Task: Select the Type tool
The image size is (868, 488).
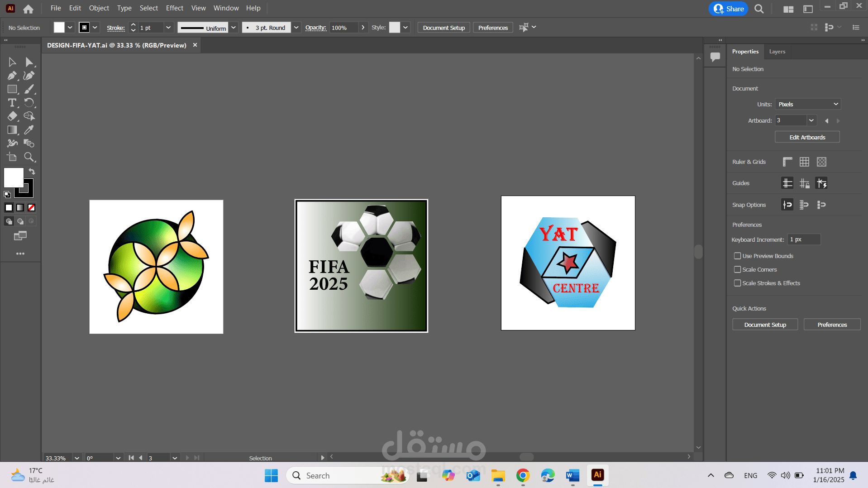Action: pos(12,103)
